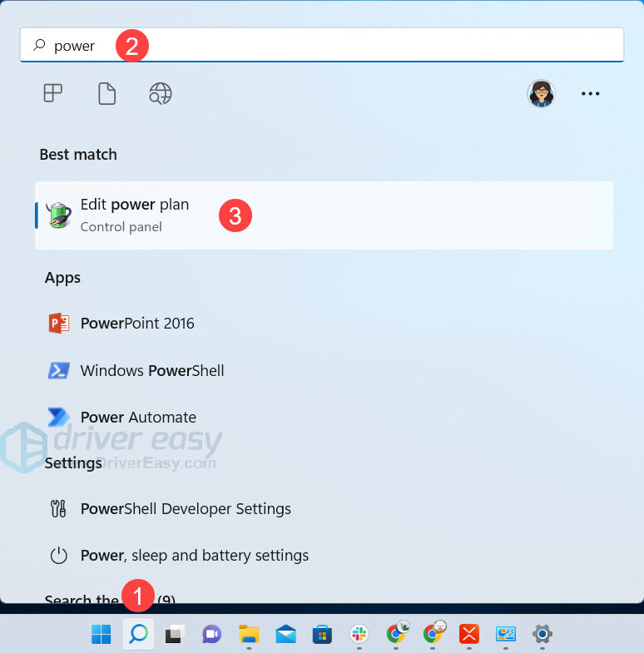The width and height of the screenshot is (644, 653).
Task: Launch PowerPoint 2016 from Apps results
Action: (x=137, y=323)
